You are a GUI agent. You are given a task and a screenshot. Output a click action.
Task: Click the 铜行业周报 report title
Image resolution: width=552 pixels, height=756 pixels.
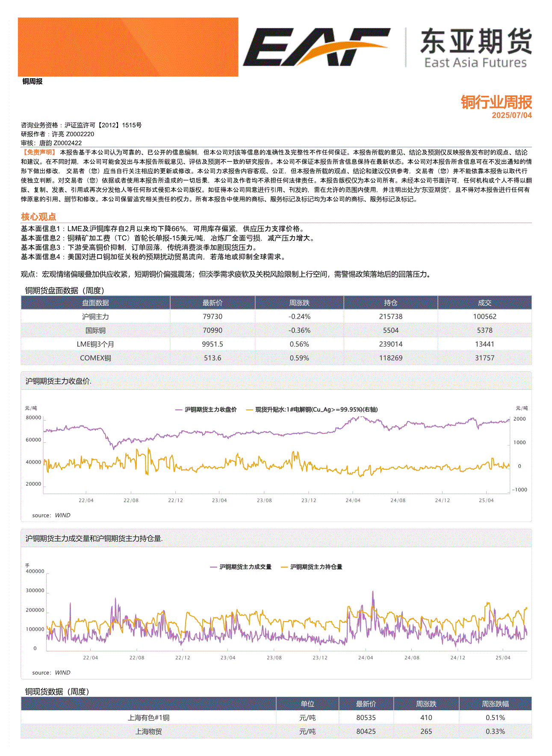(x=496, y=102)
